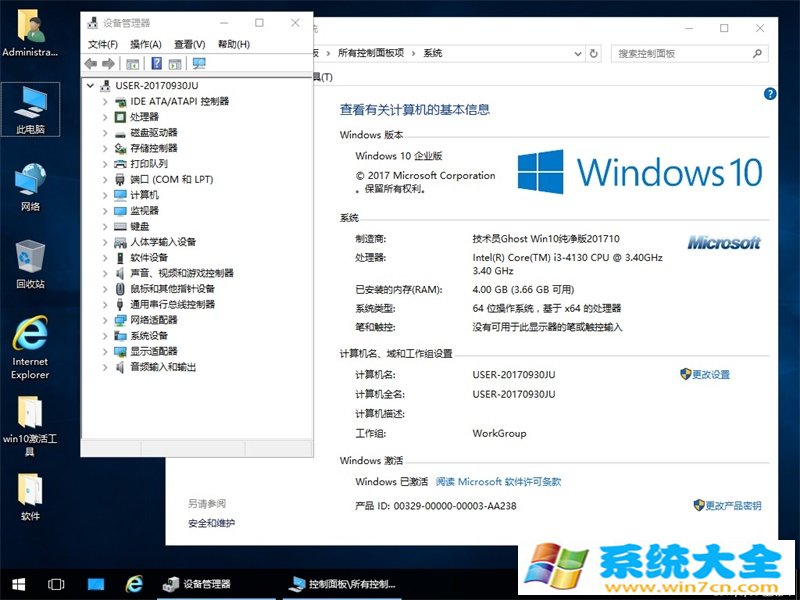Click the Back arrow in Device Manager toolbar
This screenshot has height=600, width=800.
point(91,63)
